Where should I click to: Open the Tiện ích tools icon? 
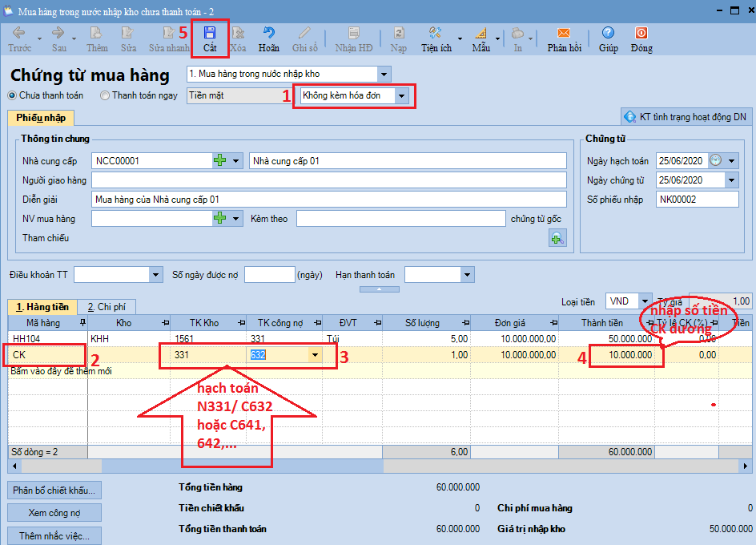point(436,33)
